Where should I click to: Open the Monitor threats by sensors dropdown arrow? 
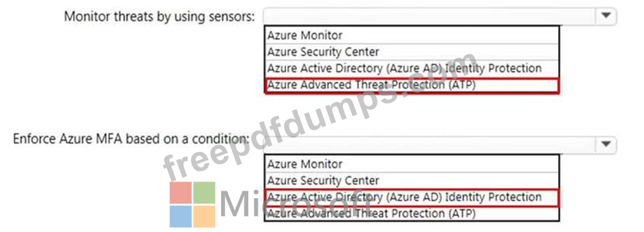click(x=606, y=16)
